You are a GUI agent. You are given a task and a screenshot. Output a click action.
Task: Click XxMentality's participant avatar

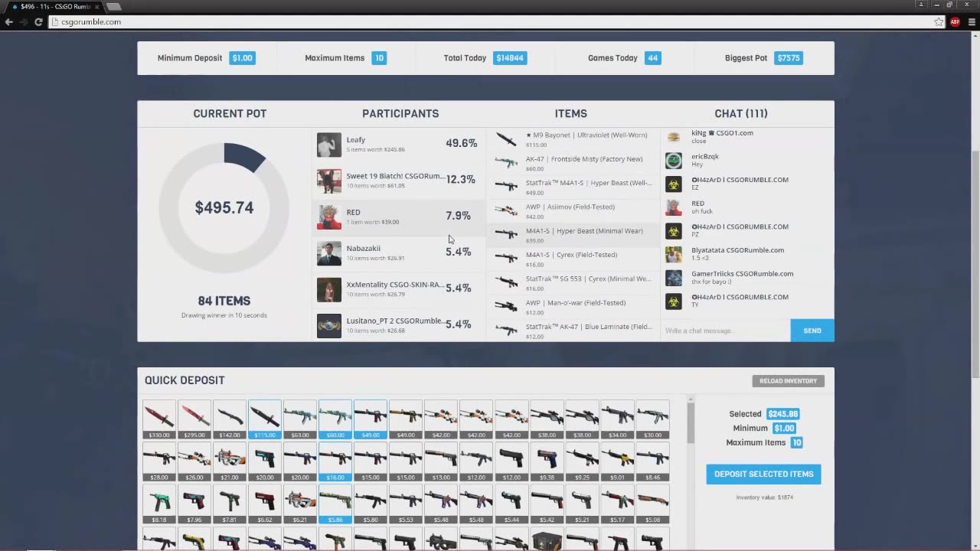coord(329,289)
